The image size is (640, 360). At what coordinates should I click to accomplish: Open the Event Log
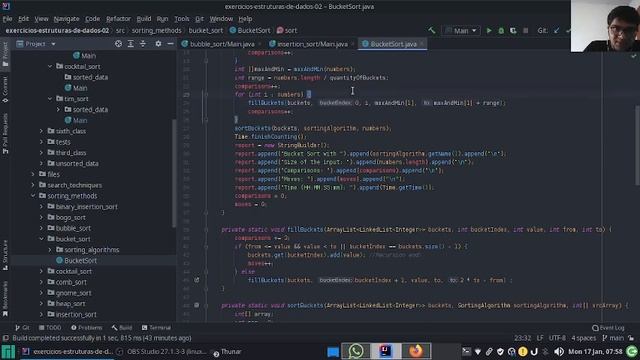(x=608, y=328)
